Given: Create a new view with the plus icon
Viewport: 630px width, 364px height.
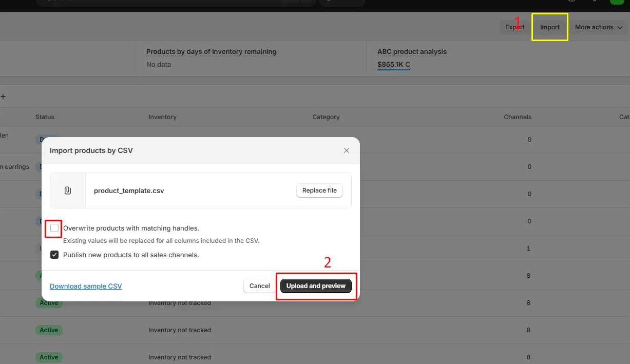Looking at the screenshot, I should point(4,96).
